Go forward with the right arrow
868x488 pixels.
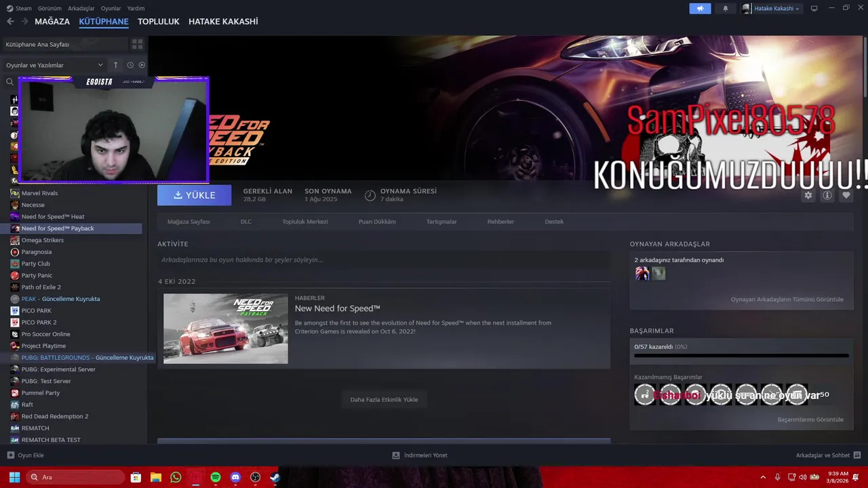click(25, 22)
